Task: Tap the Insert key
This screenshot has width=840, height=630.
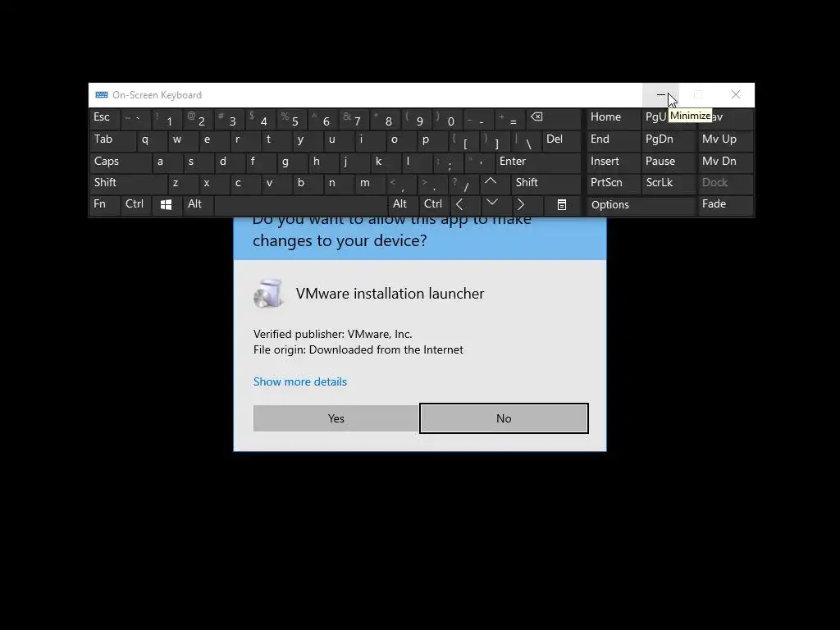Action: click(614, 162)
